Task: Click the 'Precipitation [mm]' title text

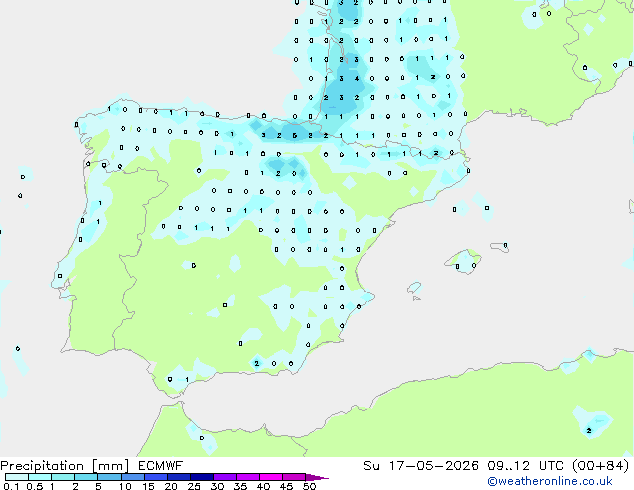Action: pos(65,466)
